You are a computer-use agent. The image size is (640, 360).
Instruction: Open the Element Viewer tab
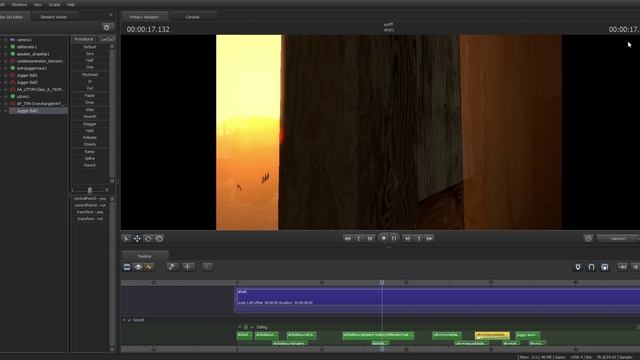54,17
